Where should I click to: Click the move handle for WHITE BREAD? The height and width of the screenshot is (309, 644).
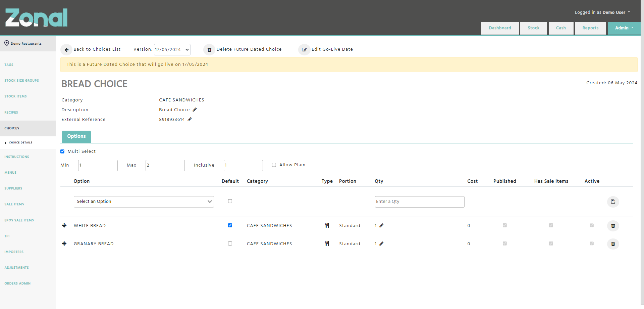click(64, 225)
